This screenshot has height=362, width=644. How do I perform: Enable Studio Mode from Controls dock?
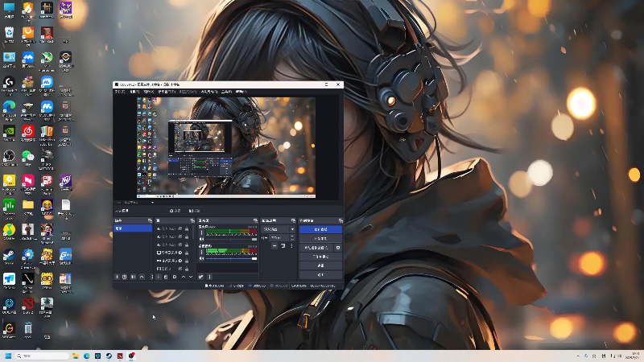point(320,257)
